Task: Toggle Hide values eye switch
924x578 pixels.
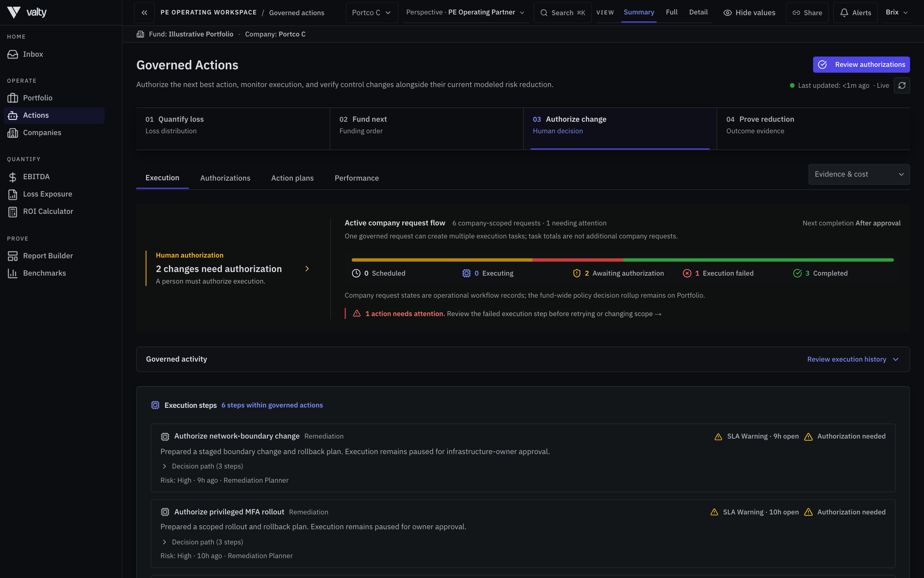Action: coord(749,13)
